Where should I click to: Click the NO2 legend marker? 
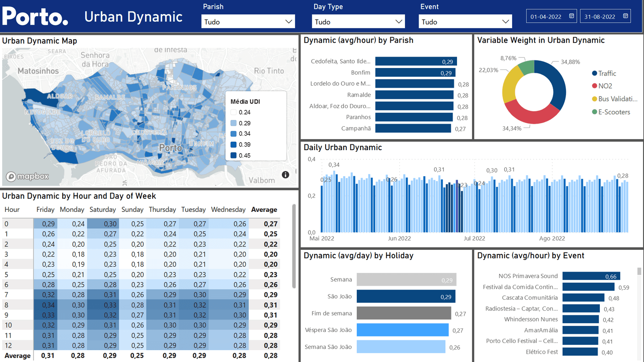coord(595,86)
